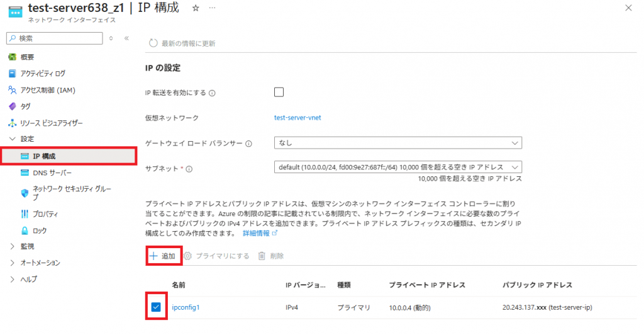Enable the IP 転送を有効にする checkbox
Image resolution: width=644 pixels, height=335 pixels.
[x=279, y=92]
